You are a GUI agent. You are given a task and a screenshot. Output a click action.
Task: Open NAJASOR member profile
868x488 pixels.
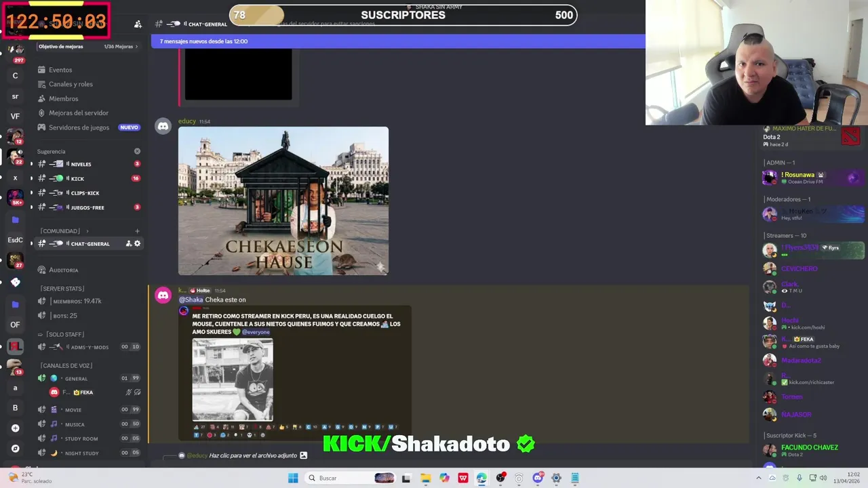click(814, 414)
